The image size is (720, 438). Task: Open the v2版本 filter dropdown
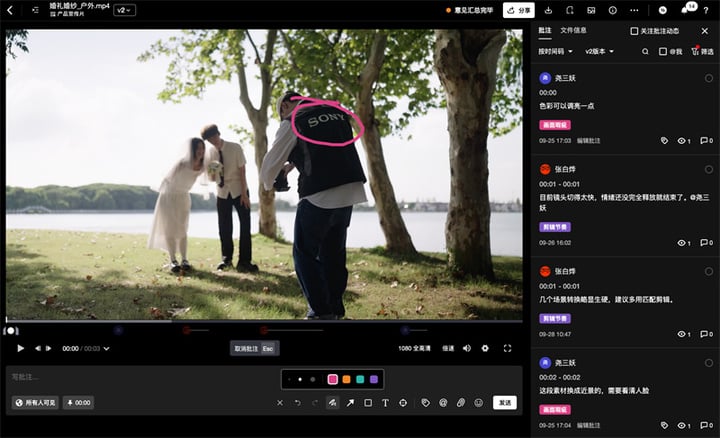coord(600,51)
